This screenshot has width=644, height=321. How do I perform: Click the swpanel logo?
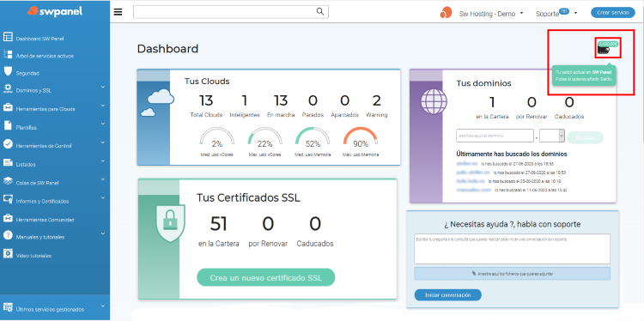(55, 11)
